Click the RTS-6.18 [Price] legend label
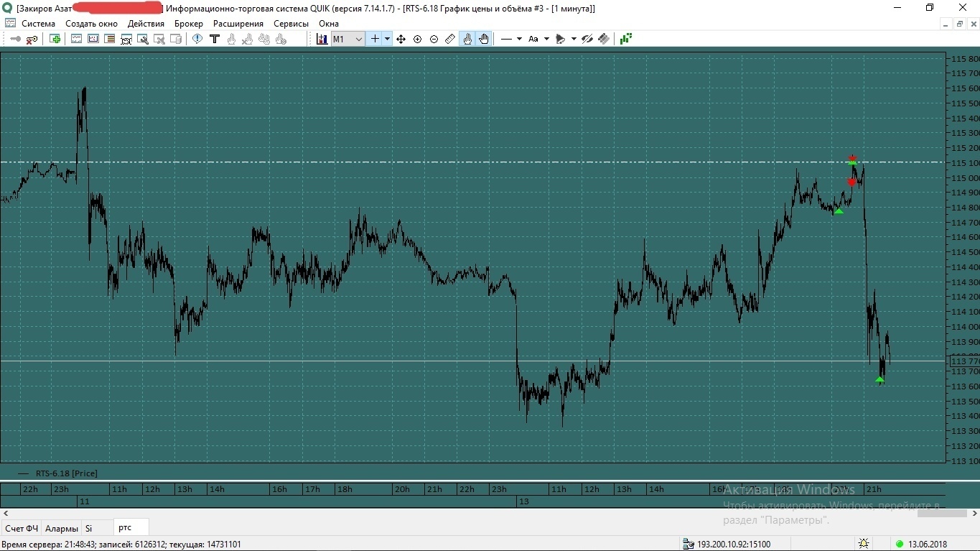 point(67,473)
